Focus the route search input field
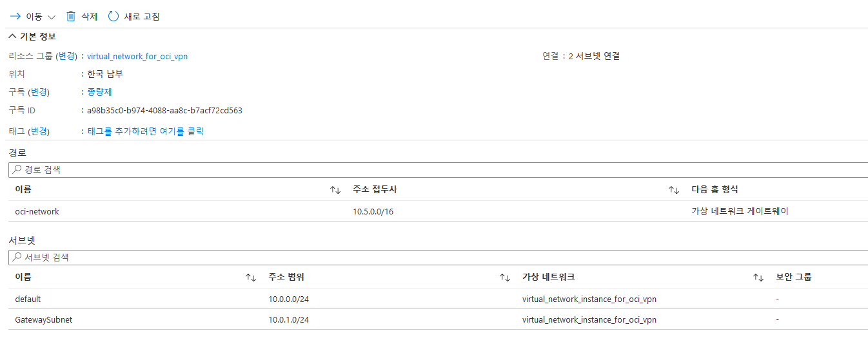This screenshot has width=868, height=340. tap(439, 170)
